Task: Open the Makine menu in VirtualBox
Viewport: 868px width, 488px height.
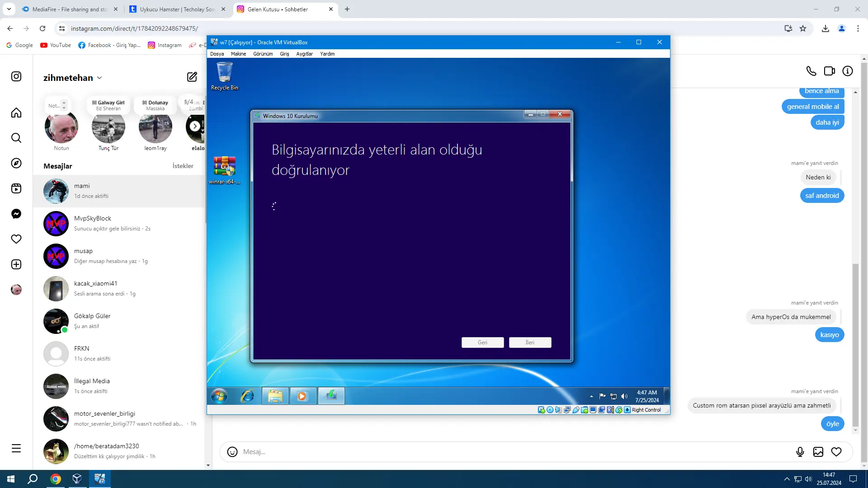Action: 238,54
